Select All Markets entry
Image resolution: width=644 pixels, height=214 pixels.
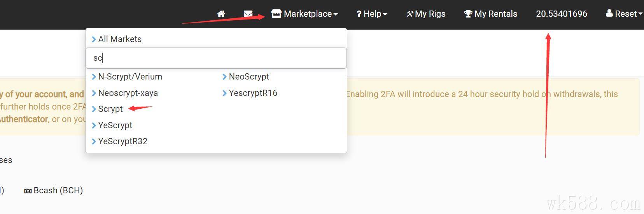click(x=120, y=39)
